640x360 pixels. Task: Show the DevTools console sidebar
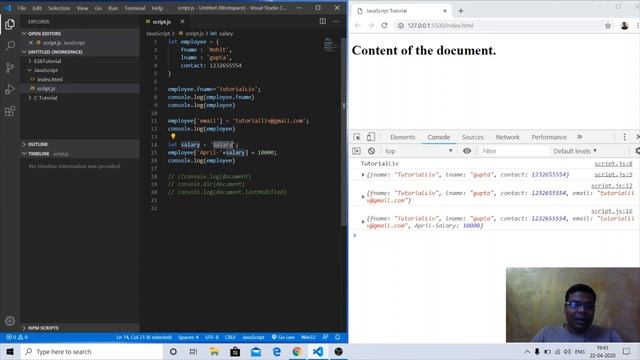pyautogui.click(x=356, y=151)
